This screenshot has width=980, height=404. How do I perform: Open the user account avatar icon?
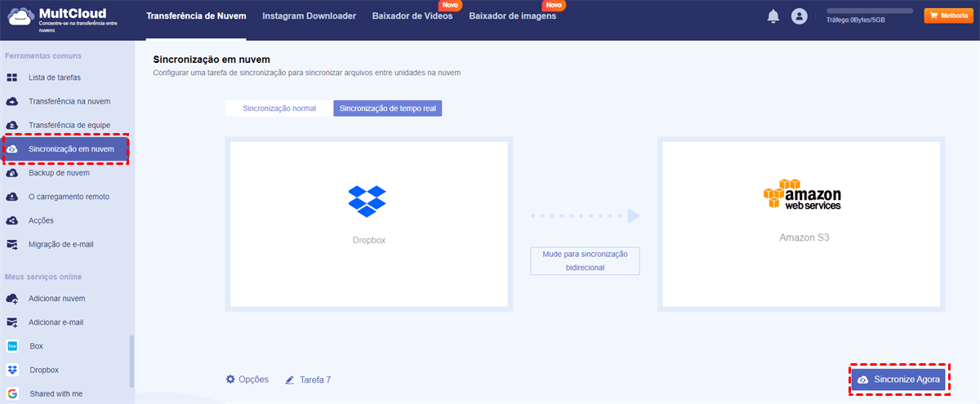click(800, 16)
